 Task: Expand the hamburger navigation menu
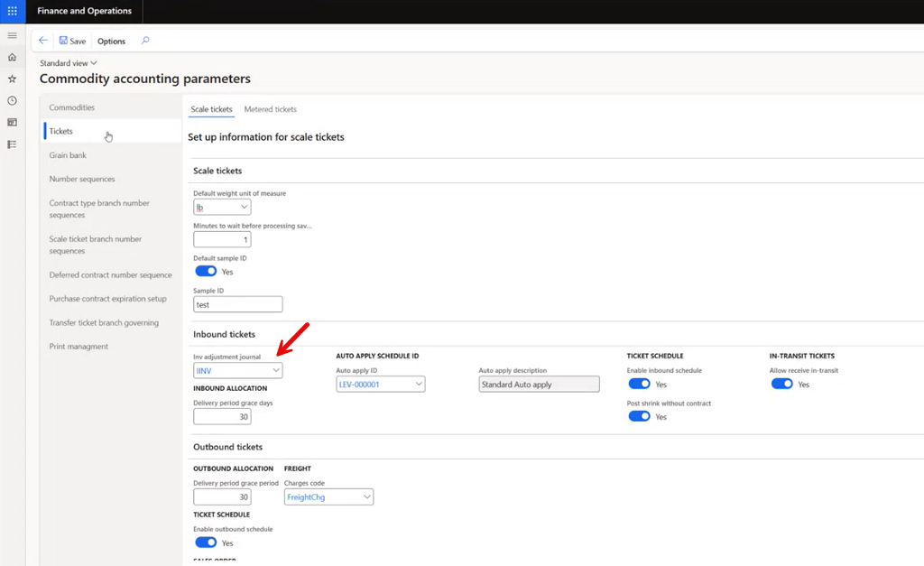point(12,35)
